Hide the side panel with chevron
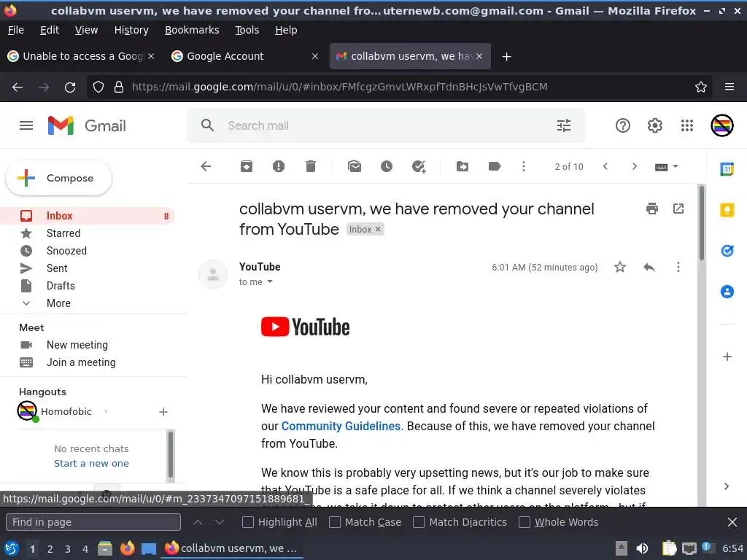Screen dimensions: 747x560 (727, 486)
